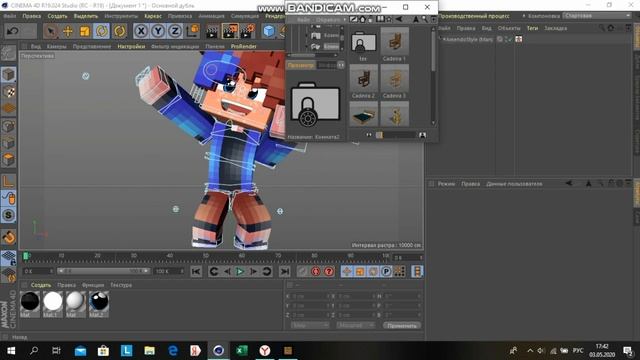This screenshot has height=360, width=640.
Task: Click the timeline film strip icon
Action: click(417, 271)
